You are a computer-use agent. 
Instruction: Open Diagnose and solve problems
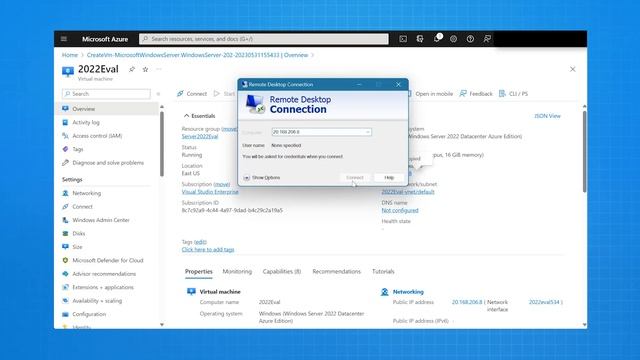(107, 163)
